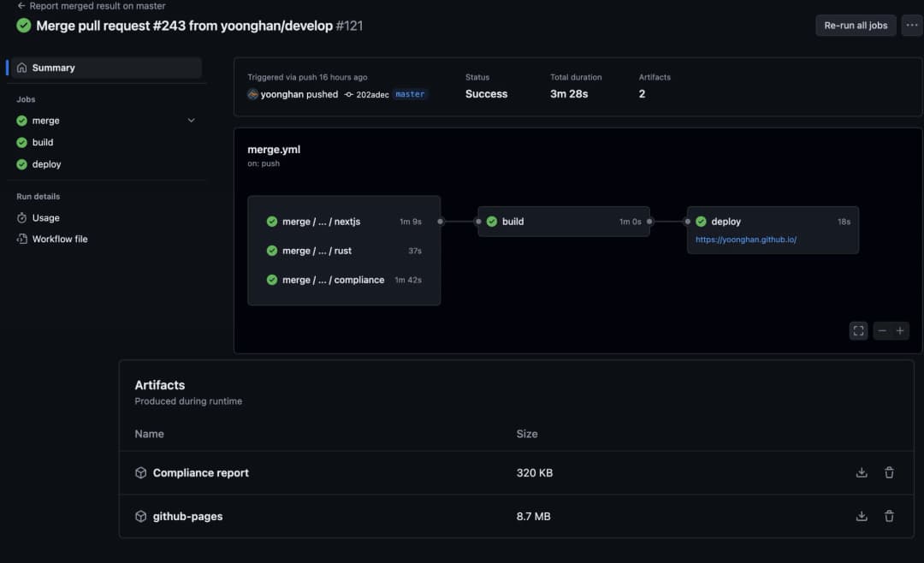This screenshot has width=924, height=563.
Task: Expand the workflow graph to fullscreen
Action: 858,330
